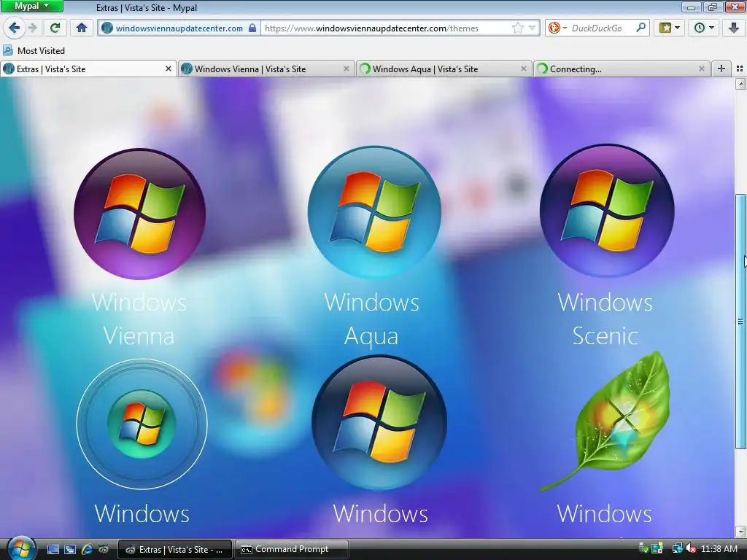Click the Windows Vienna text link
The height and width of the screenshot is (560, 747).
(139, 319)
